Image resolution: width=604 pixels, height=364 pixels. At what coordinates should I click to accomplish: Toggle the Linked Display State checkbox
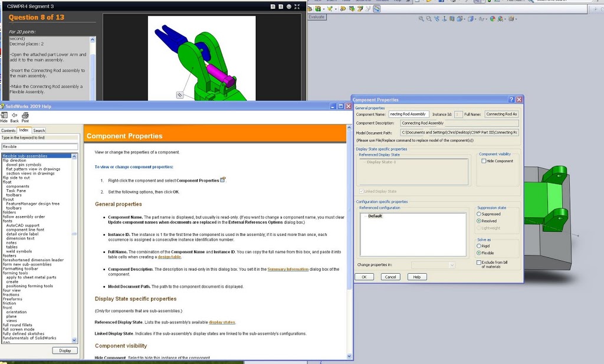[362, 191]
